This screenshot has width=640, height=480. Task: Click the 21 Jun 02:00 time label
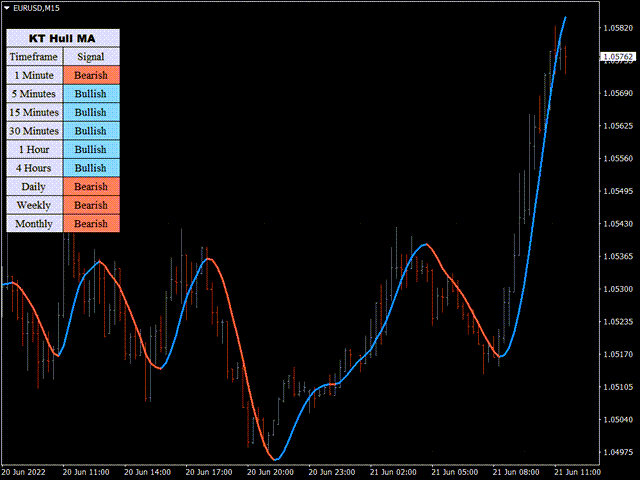click(x=393, y=472)
